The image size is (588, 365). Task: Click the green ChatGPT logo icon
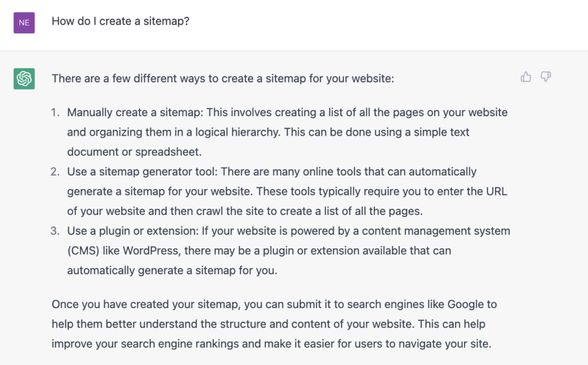24,78
